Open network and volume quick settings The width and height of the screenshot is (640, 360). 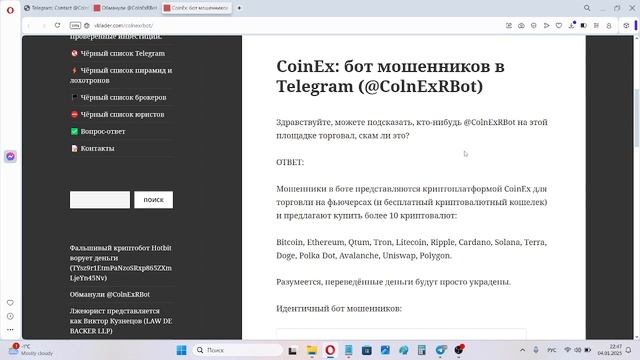click(x=578, y=350)
